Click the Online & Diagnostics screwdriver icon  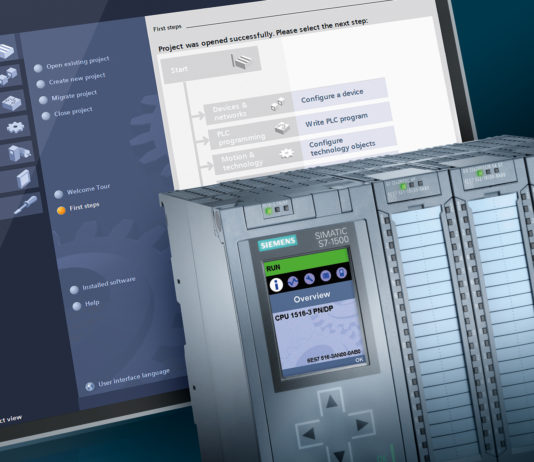tap(26, 205)
